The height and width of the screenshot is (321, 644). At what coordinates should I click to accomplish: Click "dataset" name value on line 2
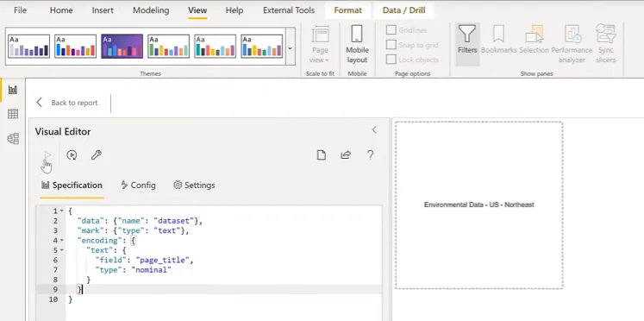tap(174, 221)
